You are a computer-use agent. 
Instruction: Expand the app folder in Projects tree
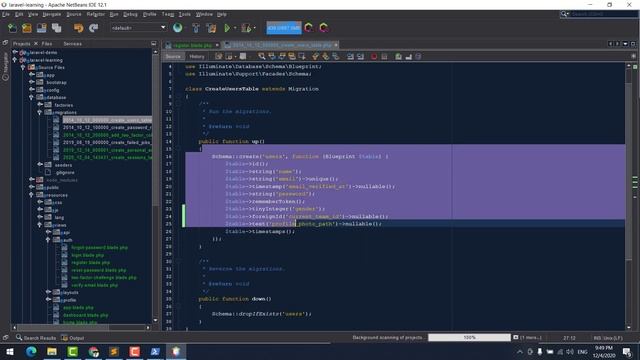[31, 75]
